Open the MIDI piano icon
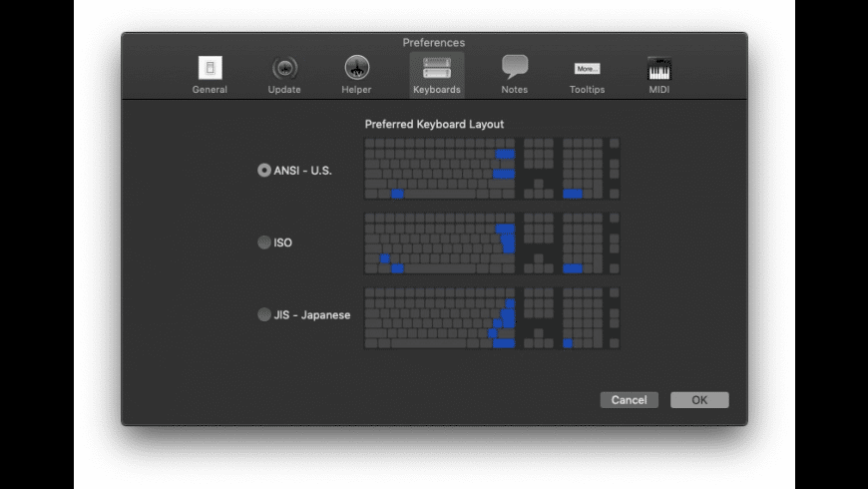Screen dimensions: 868x489 coord(658,69)
